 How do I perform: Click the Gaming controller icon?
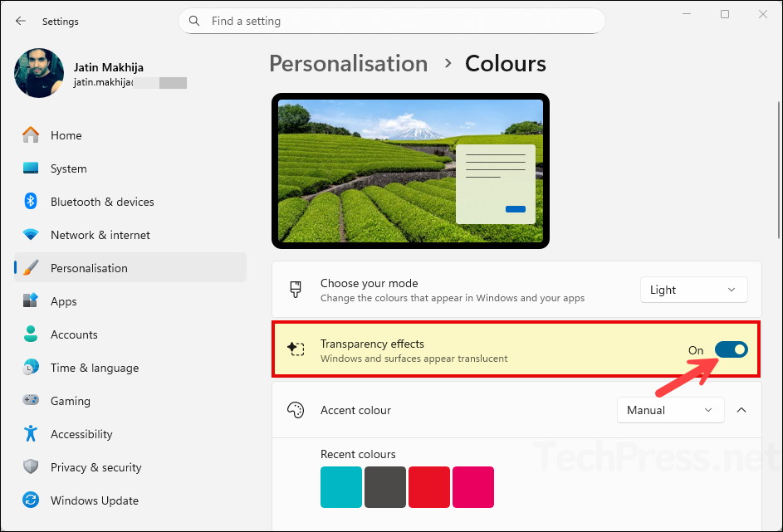click(31, 401)
